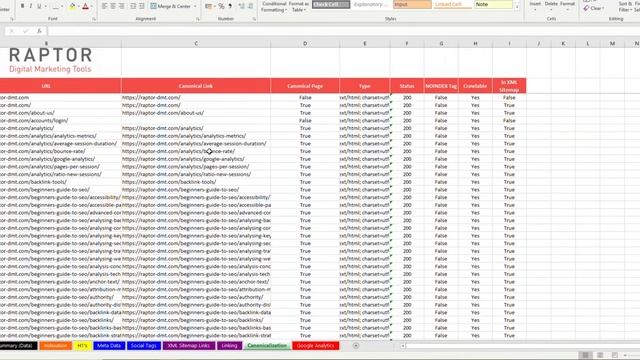Apply underline formatting button
This screenshot has width=640, height=360.
[39, 6]
